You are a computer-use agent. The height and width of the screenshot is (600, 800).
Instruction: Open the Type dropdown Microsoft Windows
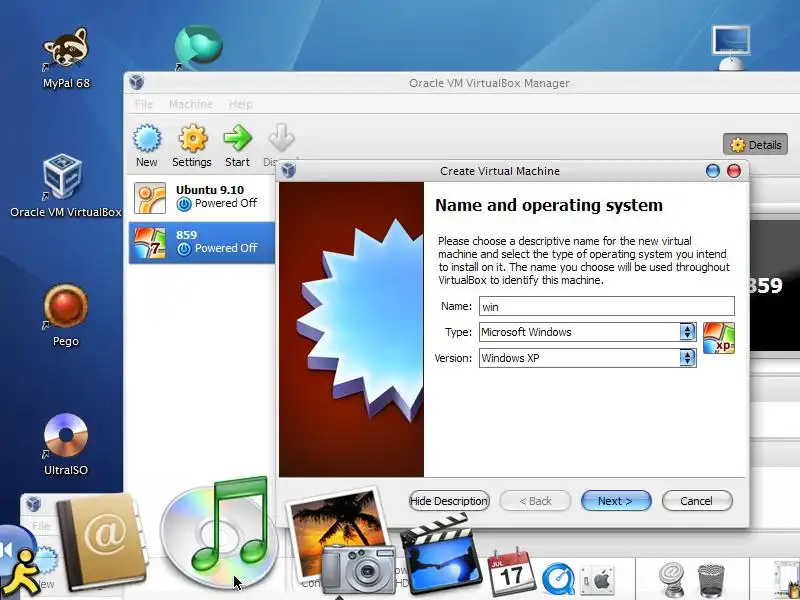point(587,332)
